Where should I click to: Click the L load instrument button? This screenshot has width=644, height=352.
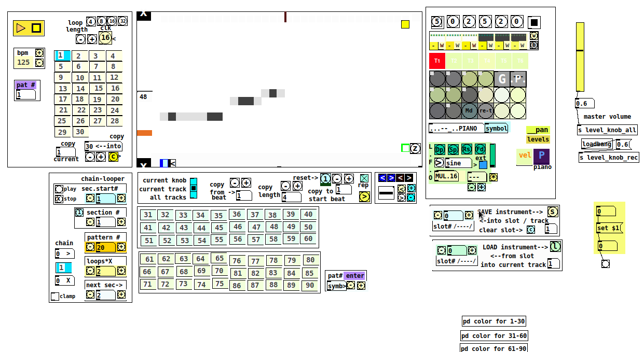point(555,247)
